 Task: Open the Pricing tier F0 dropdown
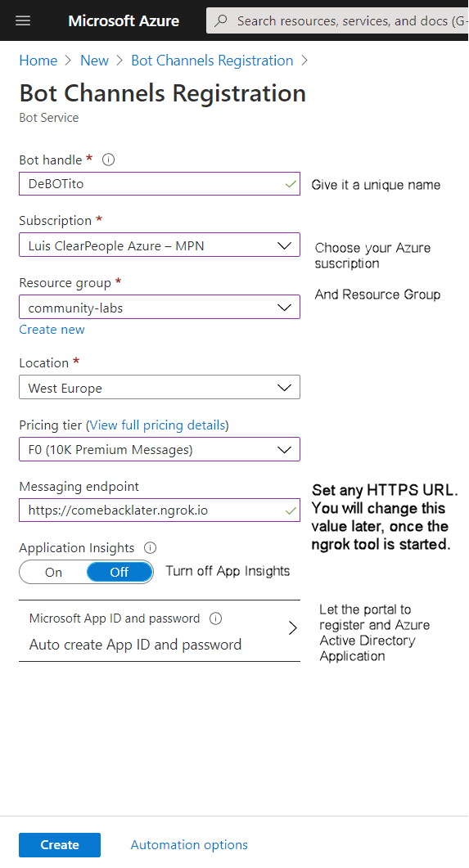pyautogui.click(x=160, y=449)
